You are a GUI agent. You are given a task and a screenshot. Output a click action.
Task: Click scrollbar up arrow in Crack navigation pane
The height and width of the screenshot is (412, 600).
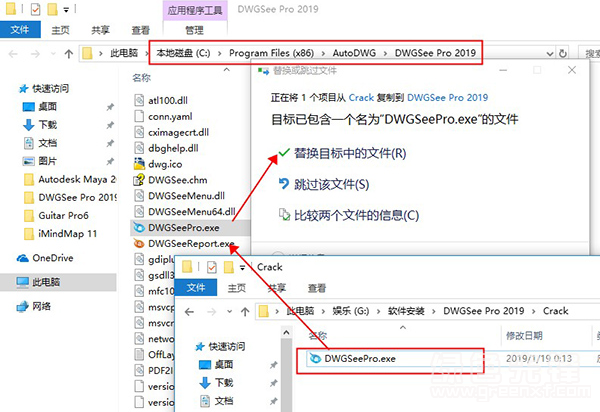point(286,332)
